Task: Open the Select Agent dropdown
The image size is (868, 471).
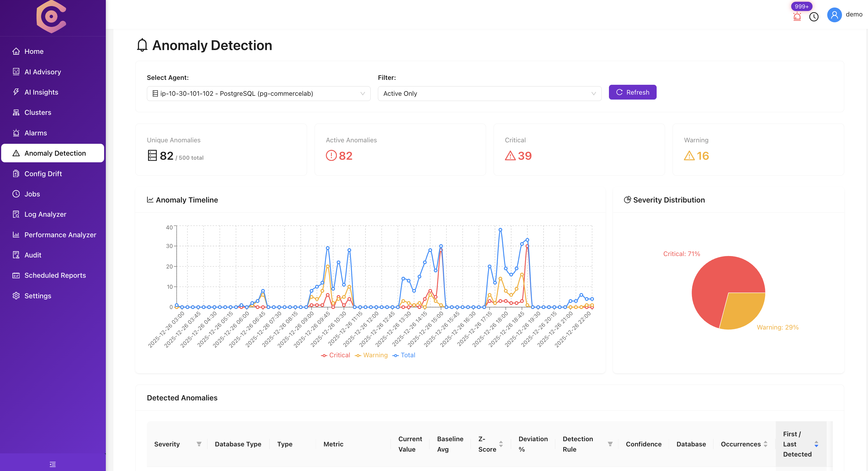Action: [258, 93]
